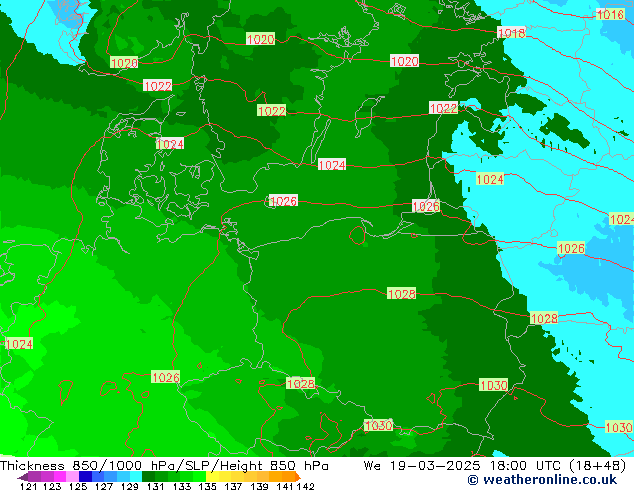The width and height of the screenshot is (634, 490).
Task: Click the legend value 133
Action: [182, 486]
